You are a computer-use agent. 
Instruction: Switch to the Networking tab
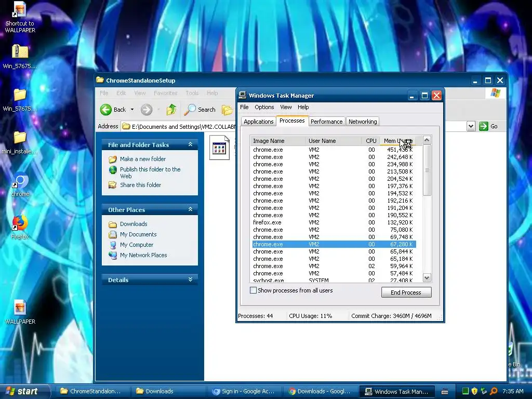[x=362, y=122]
